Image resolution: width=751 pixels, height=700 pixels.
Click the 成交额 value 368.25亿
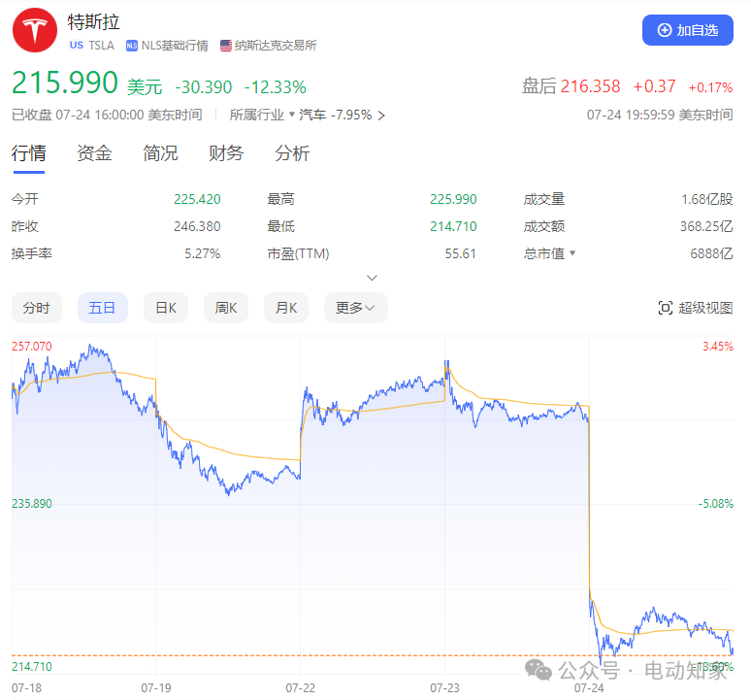(706, 226)
